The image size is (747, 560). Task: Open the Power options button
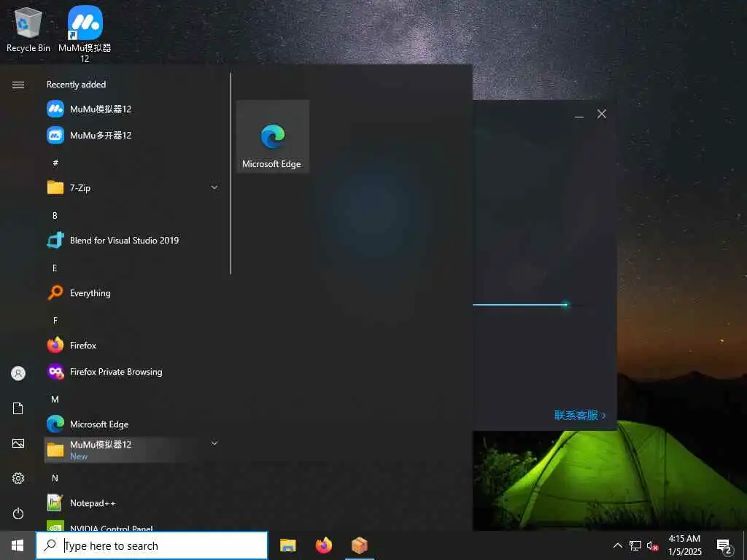[18, 513]
